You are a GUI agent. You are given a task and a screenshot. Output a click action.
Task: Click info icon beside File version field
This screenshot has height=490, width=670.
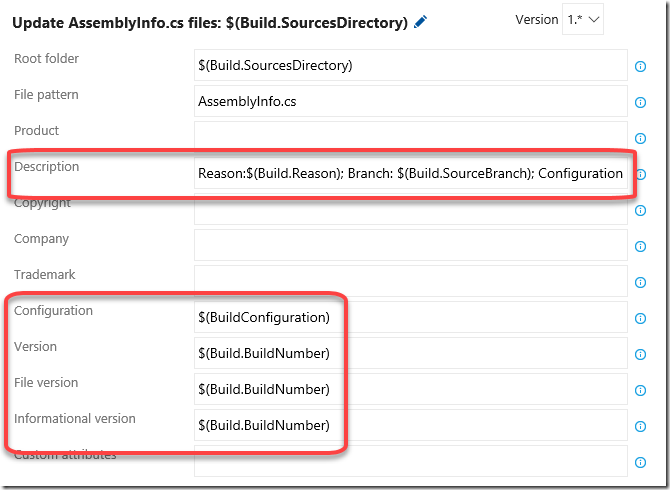(640, 390)
